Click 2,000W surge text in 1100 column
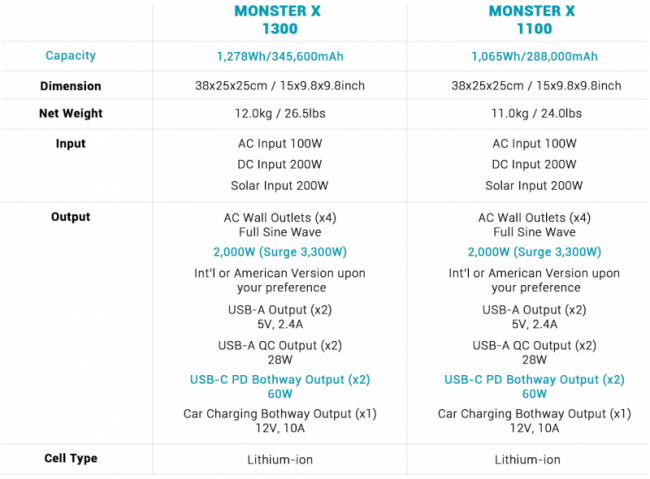The image size is (650, 479). tap(534, 252)
